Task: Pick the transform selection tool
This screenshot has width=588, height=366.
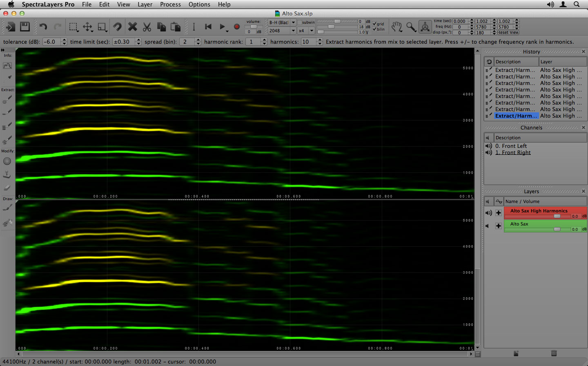Action: pyautogui.click(x=102, y=27)
